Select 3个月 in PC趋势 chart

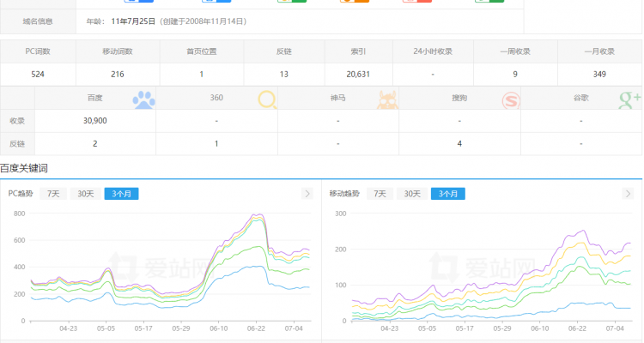coord(121,194)
